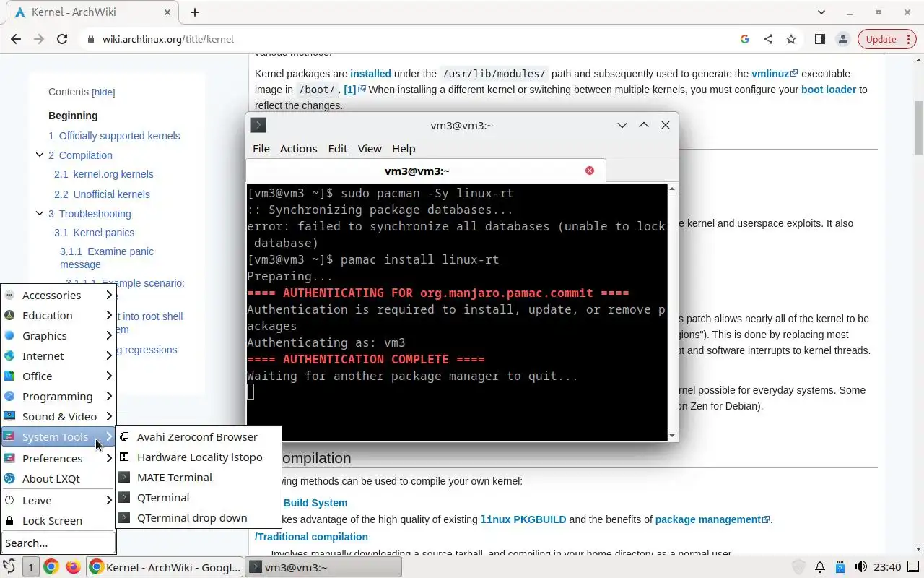Close the vm3@vm3 terminal tab
Image resolution: width=924 pixels, height=578 pixels.
coord(590,171)
